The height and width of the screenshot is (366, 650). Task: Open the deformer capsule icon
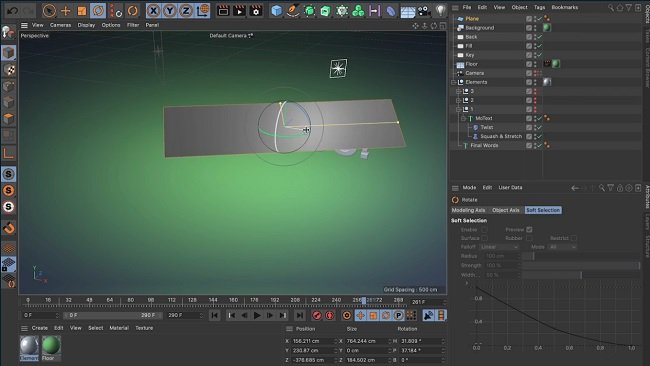(x=390, y=10)
